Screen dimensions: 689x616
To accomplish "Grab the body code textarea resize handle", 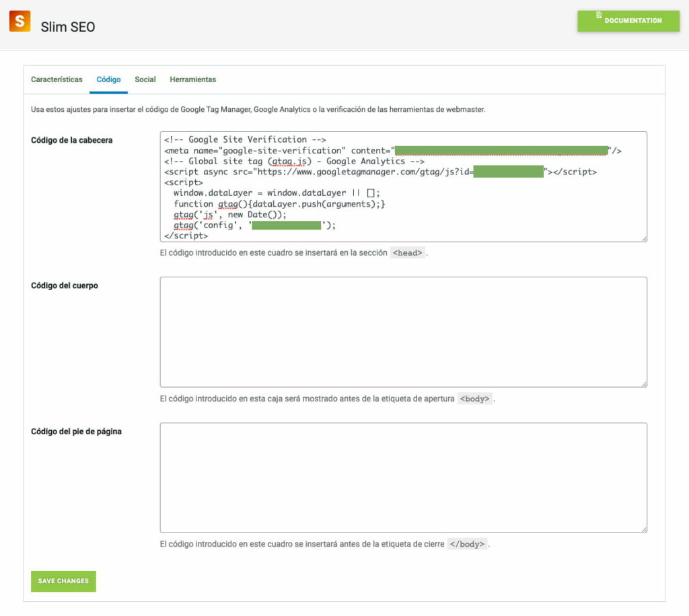I will (x=644, y=384).
